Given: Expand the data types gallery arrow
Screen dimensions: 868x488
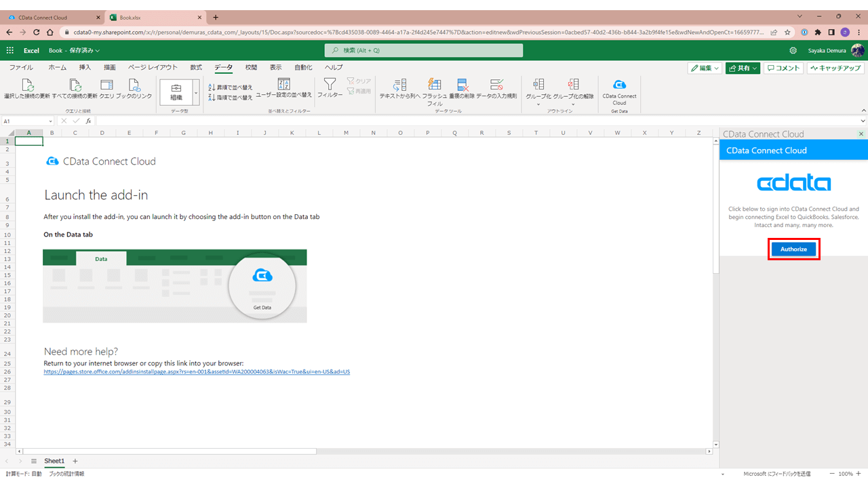Looking at the screenshot, I should [x=196, y=91].
